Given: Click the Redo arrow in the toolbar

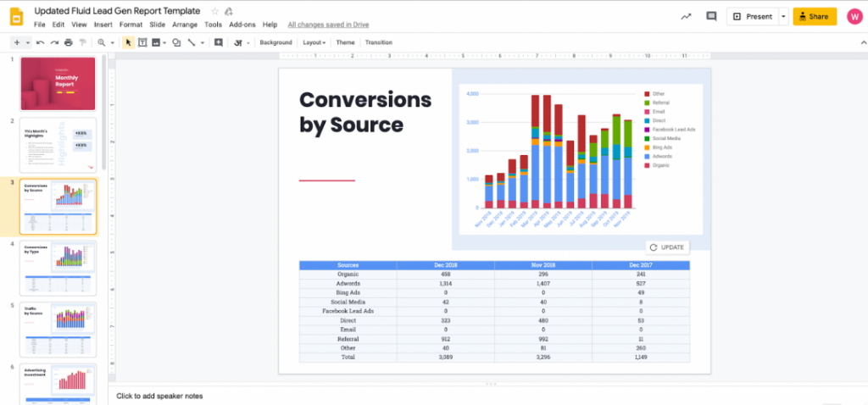Looking at the screenshot, I should click(54, 42).
